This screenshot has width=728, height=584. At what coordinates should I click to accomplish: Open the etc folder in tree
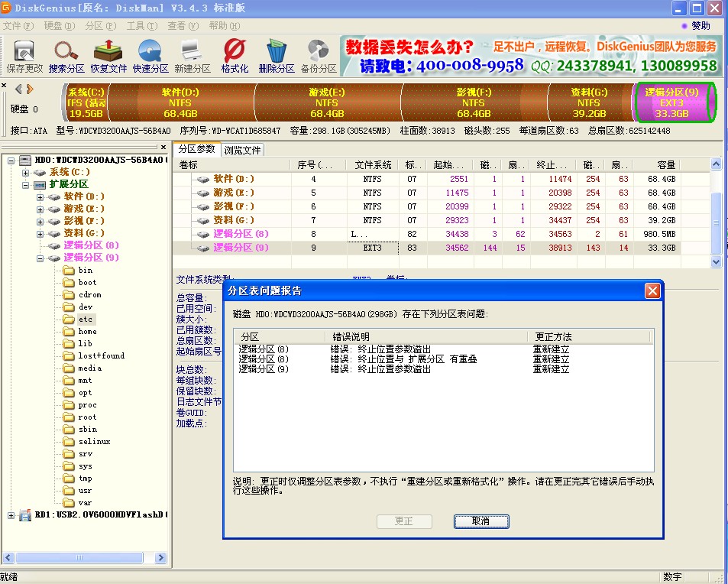click(x=85, y=320)
